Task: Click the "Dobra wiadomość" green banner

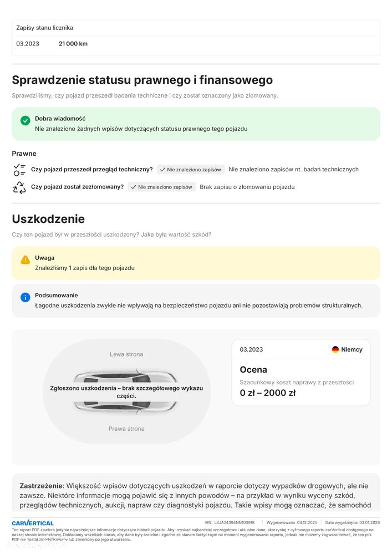Action: 196,124
